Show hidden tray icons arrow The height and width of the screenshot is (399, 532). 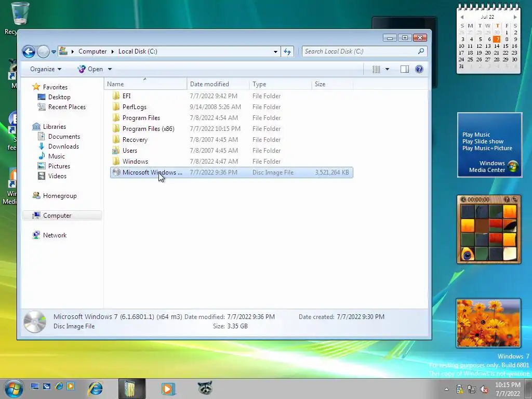pos(446,389)
